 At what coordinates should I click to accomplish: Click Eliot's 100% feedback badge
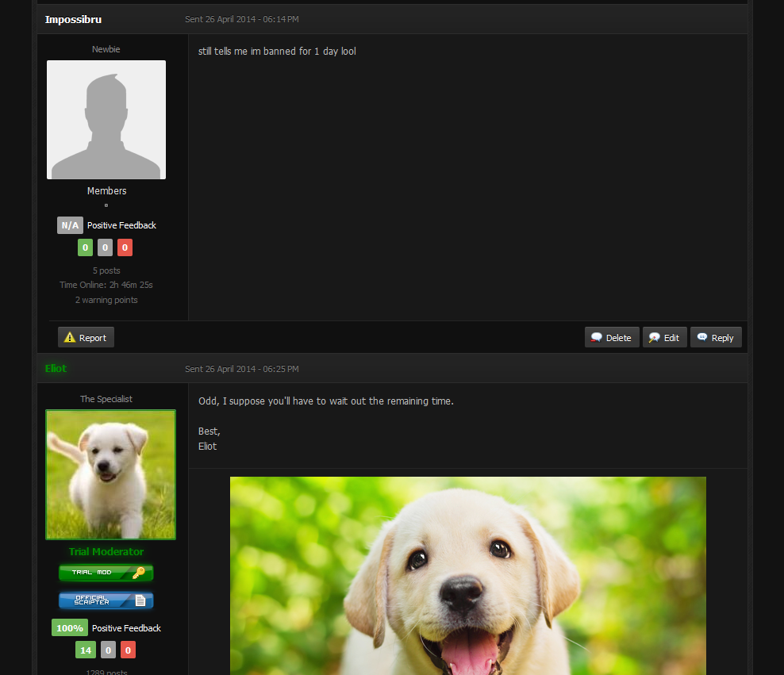pyautogui.click(x=70, y=628)
